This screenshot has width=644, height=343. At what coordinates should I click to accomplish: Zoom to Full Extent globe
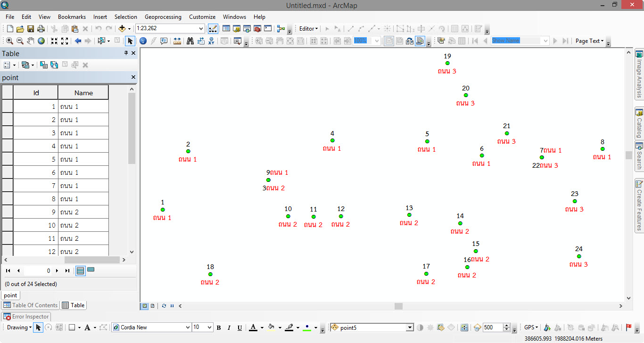tap(41, 41)
